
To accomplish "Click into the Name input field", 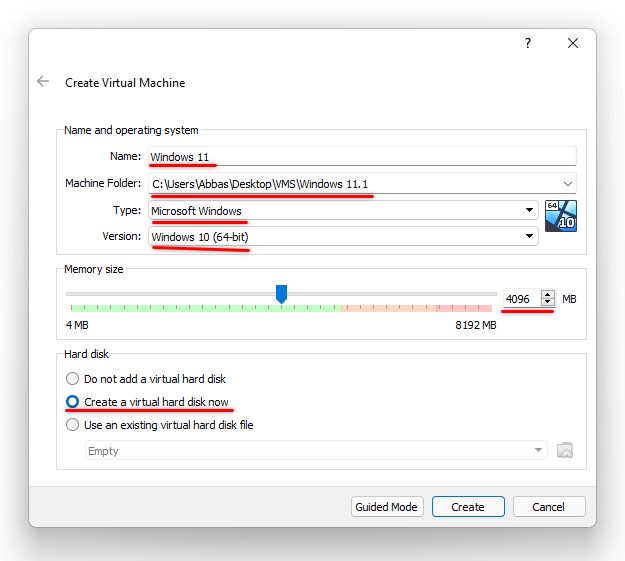I will pos(362,156).
